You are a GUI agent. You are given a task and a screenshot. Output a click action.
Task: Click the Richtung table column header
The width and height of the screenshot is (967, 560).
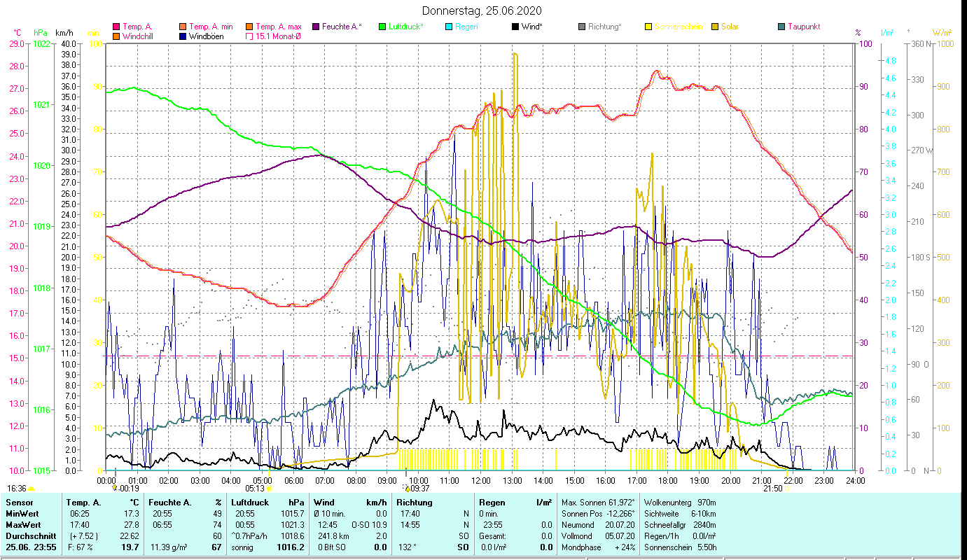[x=415, y=503]
